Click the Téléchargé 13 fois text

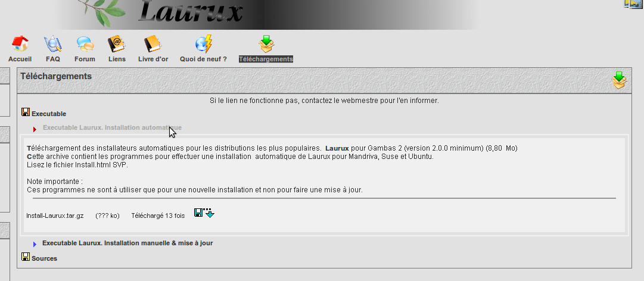click(158, 216)
